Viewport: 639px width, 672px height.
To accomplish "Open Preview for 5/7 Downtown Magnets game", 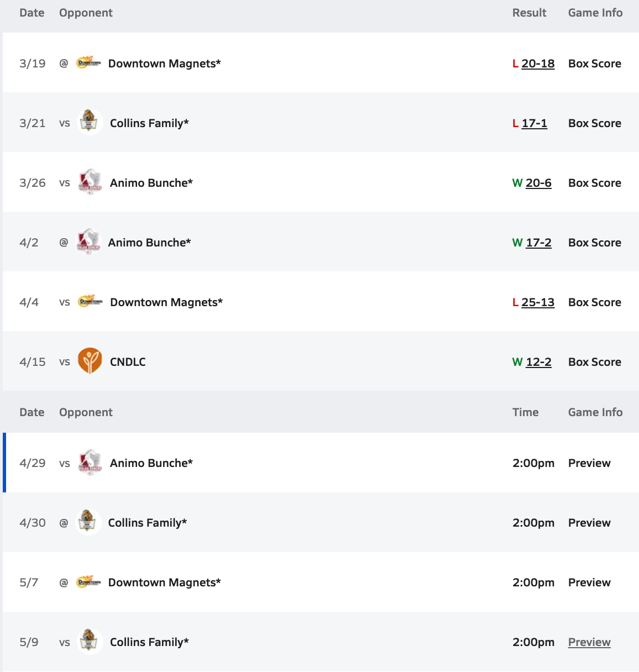I will coord(589,582).
